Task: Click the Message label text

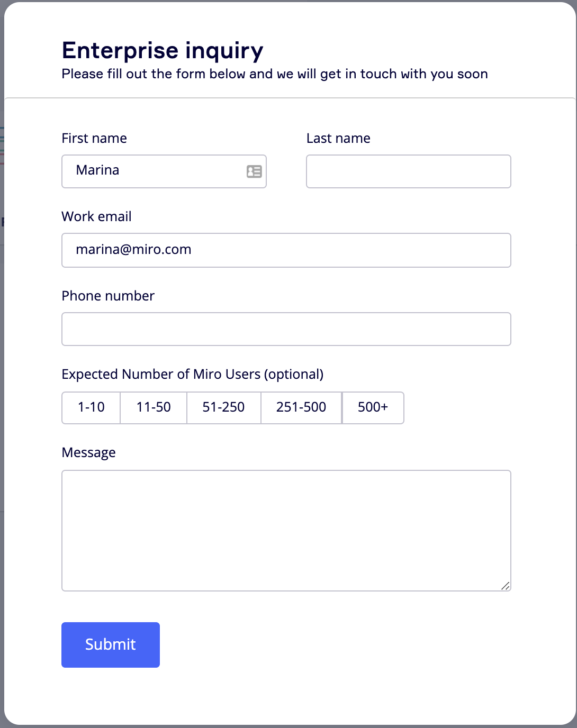Action: tap(88, 453)
